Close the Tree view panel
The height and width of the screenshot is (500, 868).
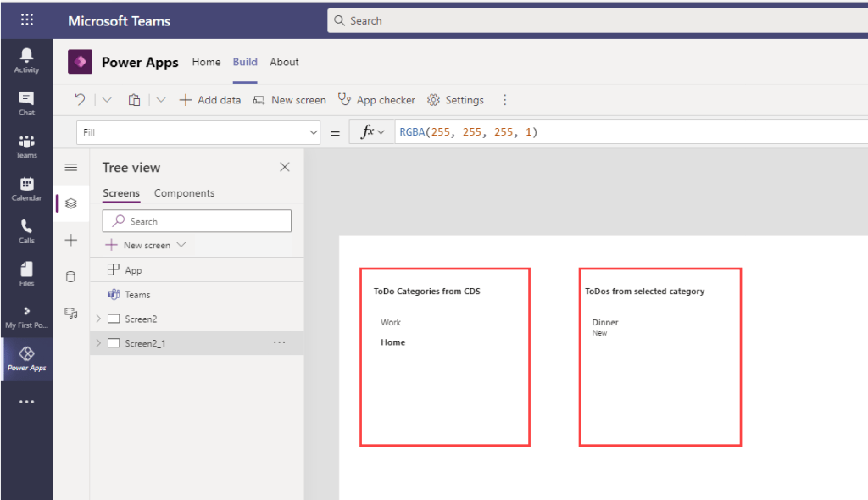(285, 168)
